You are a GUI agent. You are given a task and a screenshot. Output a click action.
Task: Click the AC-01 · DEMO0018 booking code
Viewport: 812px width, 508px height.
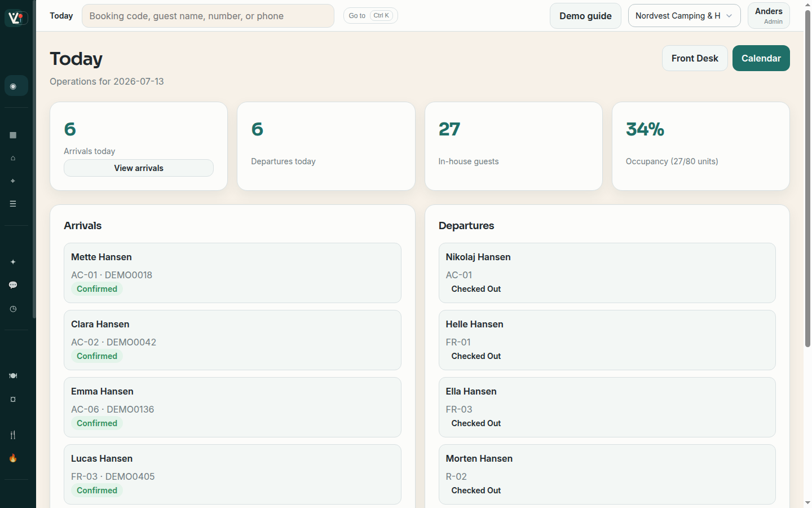point(112,275)
